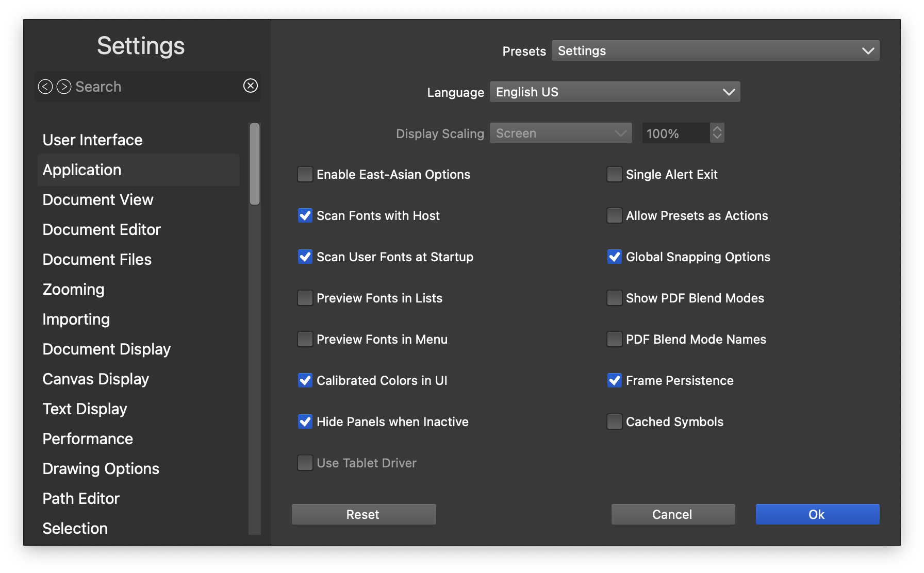Screen dimensions: 924x573
Task: Enable East-Asian Options checkbox
Action: tap(305, 174)
